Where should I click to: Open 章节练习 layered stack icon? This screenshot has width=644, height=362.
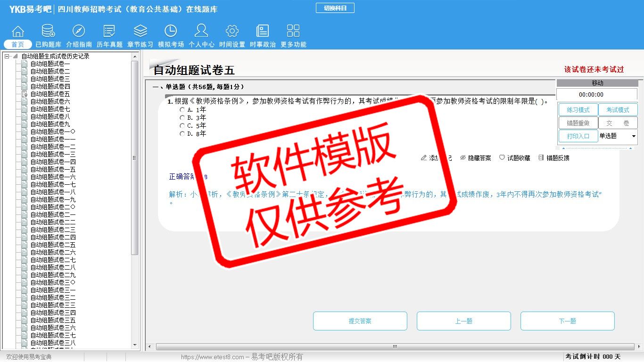pos(140,31)
